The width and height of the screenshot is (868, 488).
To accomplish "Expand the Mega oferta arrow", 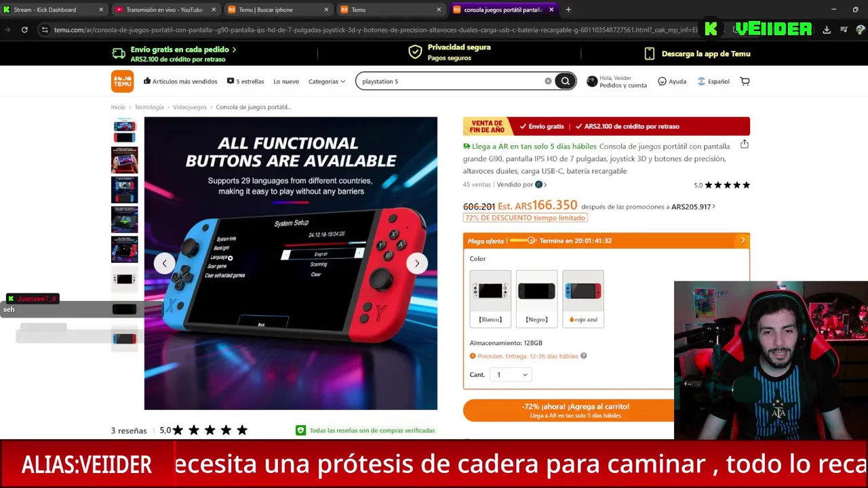I will pyautogui.click(x=743, y=241).
